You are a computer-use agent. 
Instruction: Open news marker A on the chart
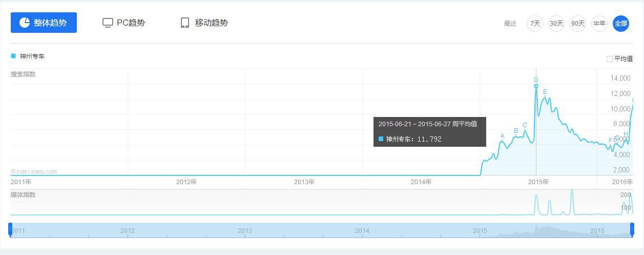503,136
